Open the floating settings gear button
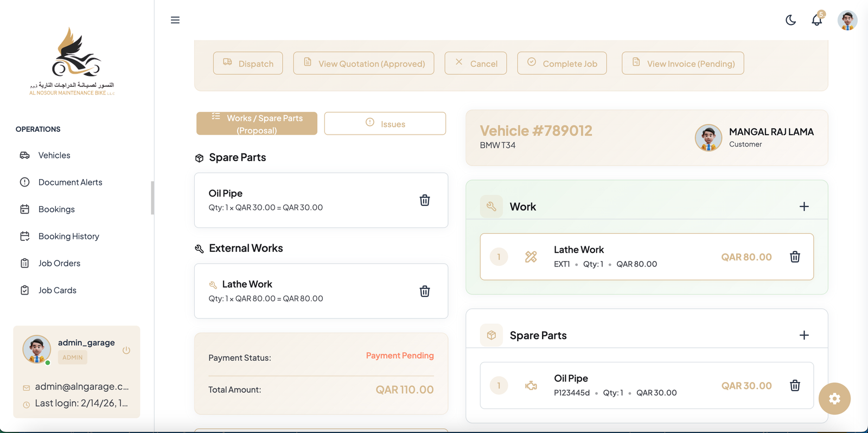Screen dimensions: 868x433 point(834,399)
